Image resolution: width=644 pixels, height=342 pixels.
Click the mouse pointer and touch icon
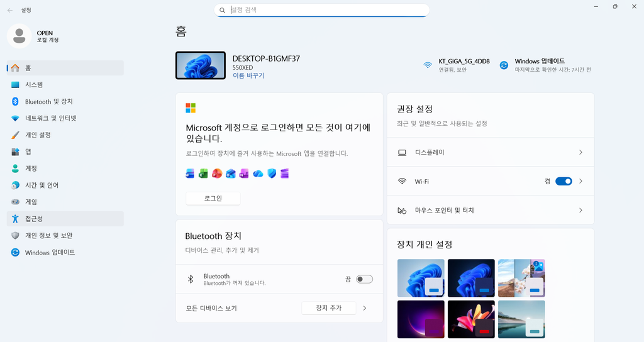402,211
